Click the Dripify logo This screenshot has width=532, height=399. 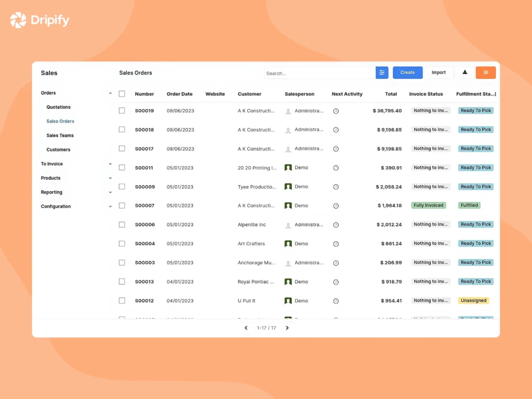[x=39, y=20]
